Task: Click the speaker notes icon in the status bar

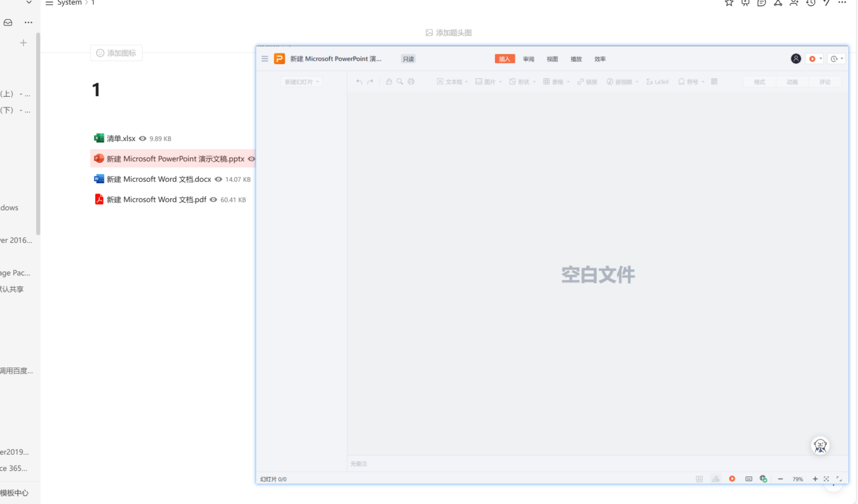Action: (749, 479)
